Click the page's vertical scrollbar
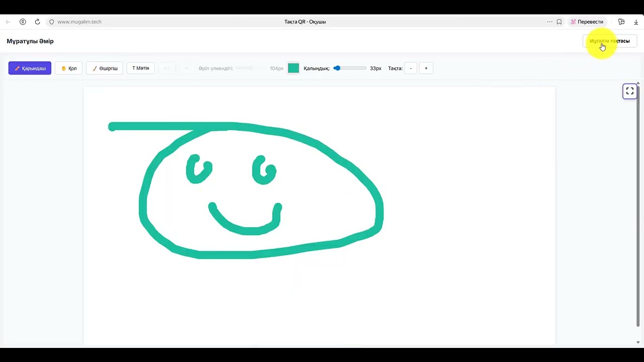The width and height of the screenshot is (644, 362). pyautogui.click(x=638, y=206)
